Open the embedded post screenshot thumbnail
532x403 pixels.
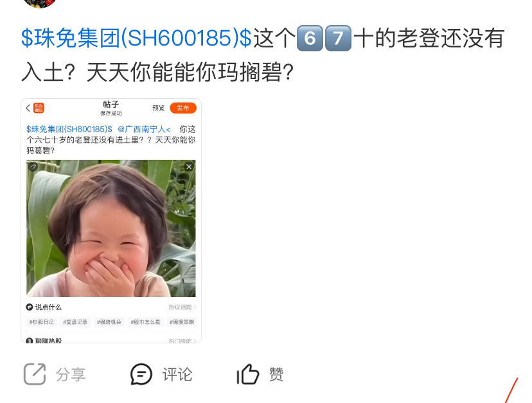pos(111,221)
